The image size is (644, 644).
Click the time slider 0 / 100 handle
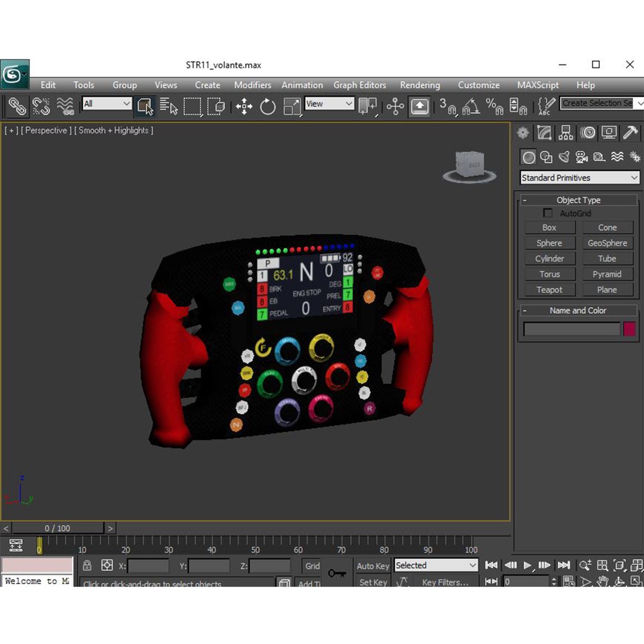(57, 528)
